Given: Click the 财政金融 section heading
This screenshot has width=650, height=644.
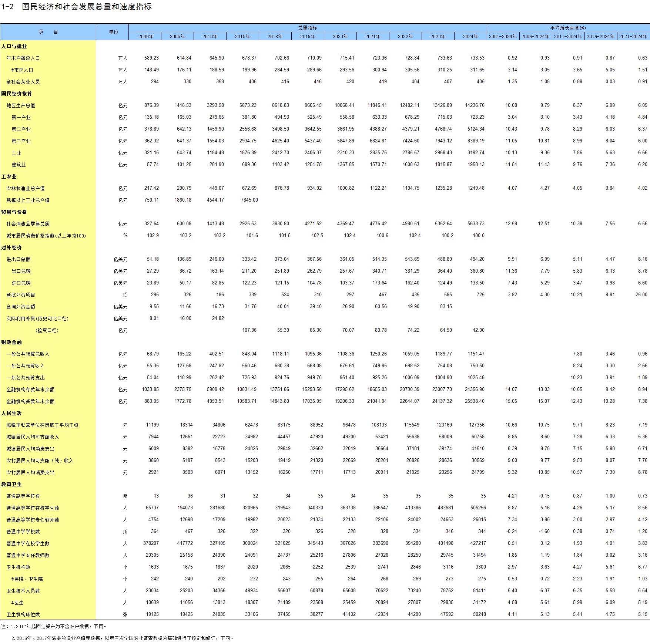Looking at the screenshot, I should tap(11, 342).
